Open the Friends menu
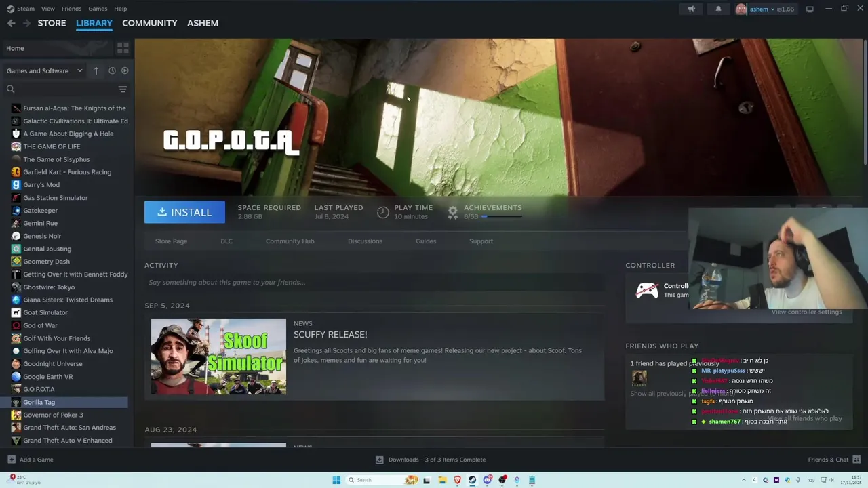 pos(71,9)
